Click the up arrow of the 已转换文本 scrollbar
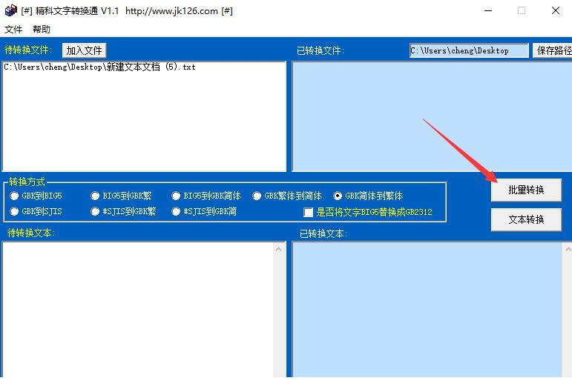This screenshot has width=572, height=392. (x=568, y=249)
